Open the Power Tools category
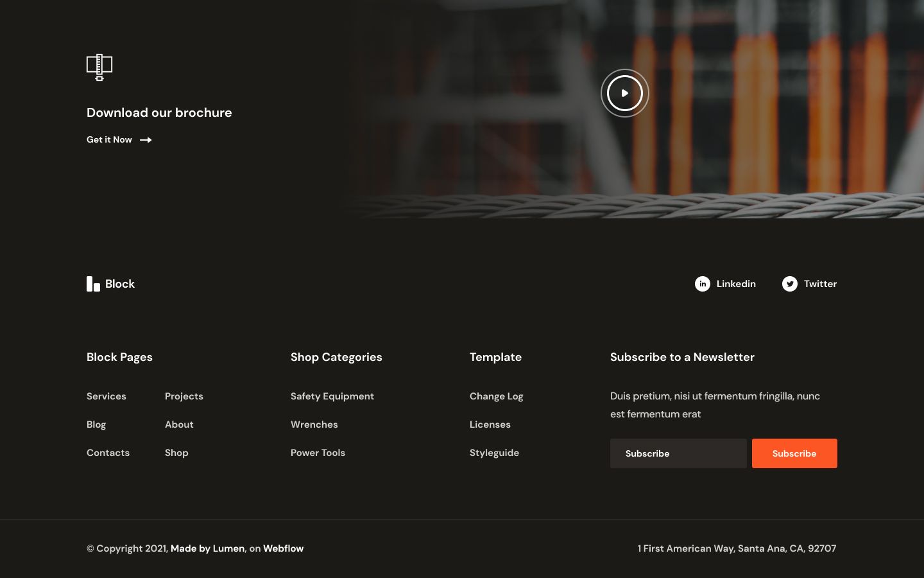 click(318, 453)
